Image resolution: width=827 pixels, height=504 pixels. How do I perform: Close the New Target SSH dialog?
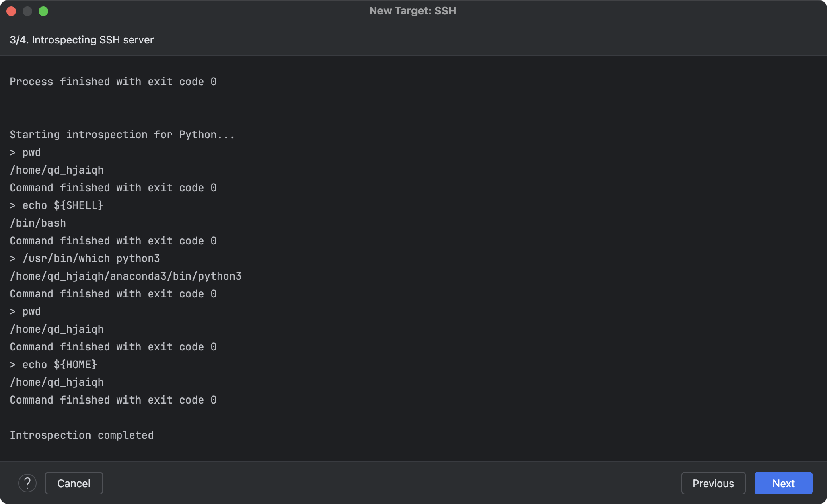(11, 11)
